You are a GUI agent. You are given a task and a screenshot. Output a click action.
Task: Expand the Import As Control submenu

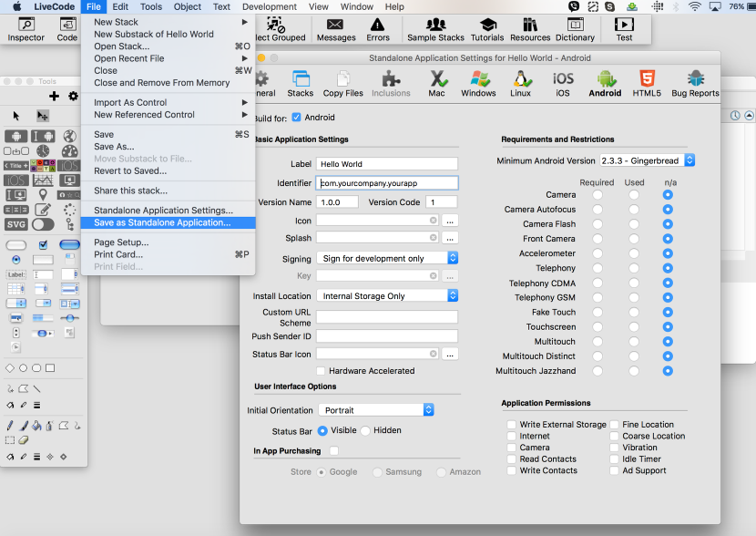click(x=169, y=102)
